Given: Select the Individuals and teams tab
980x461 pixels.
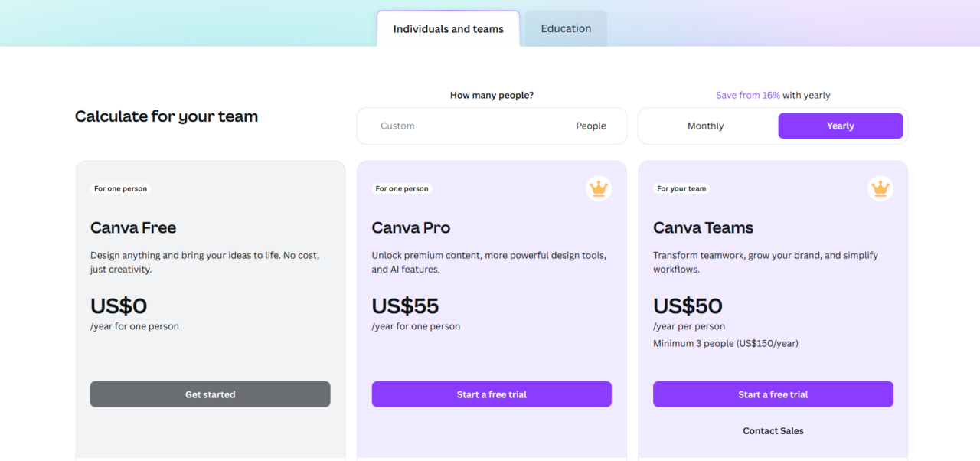Looking at the screenshot, I should pos(448,28).
